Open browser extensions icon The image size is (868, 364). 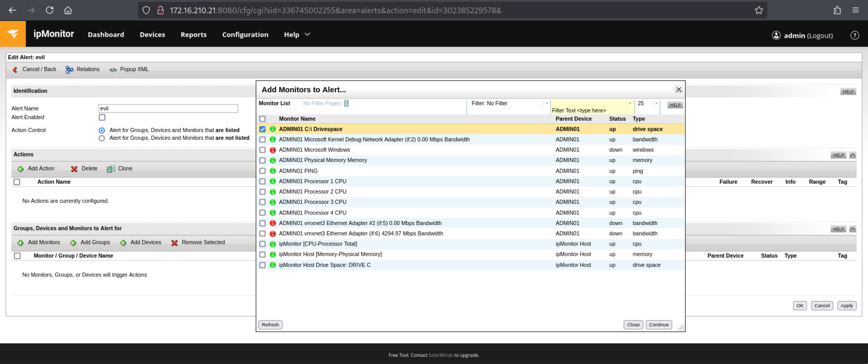[837, 10]
